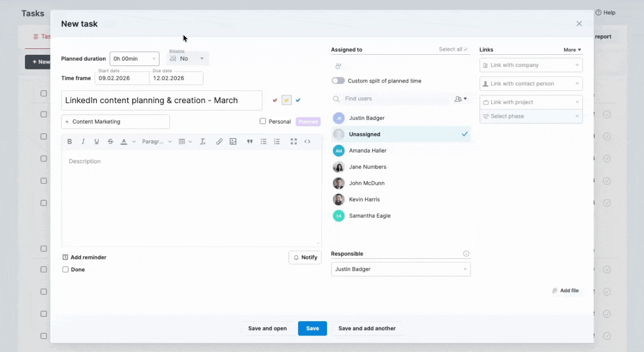The width and height of the screenshot is (644, 352).
Task: Open Link with contact person dropdown
Action: [x=531, y=84]
